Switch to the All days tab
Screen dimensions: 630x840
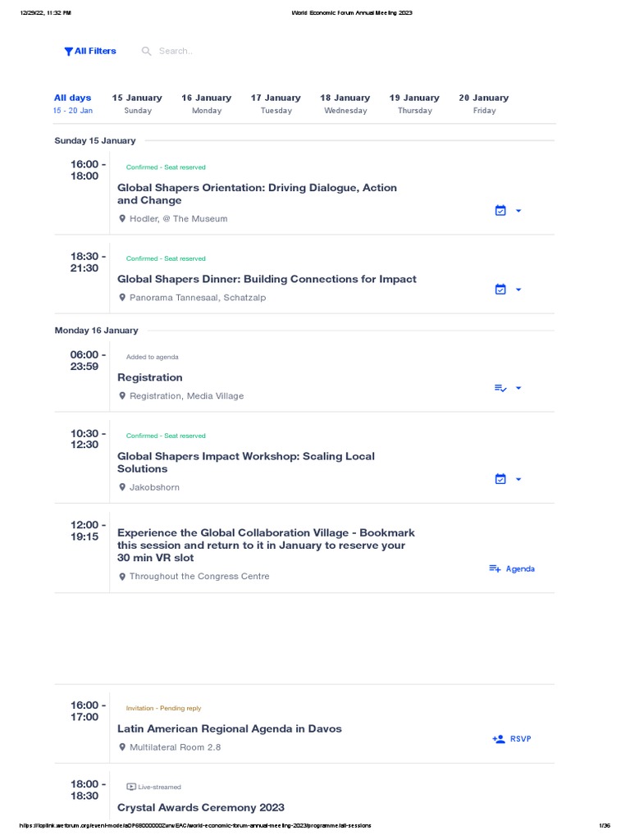coord(73,103)
